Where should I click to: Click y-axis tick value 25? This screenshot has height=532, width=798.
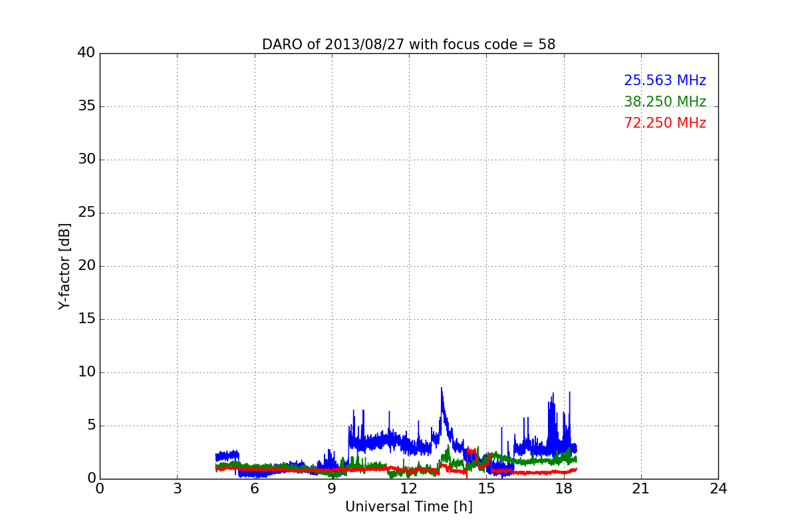pos(86,213)
